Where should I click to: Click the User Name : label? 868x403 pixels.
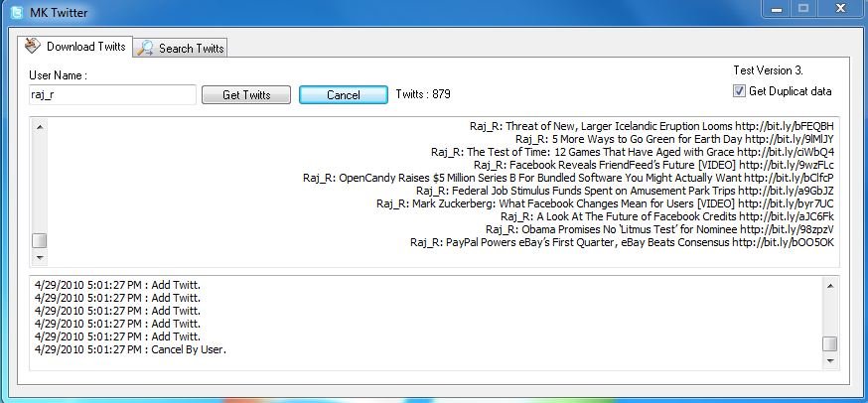point(59,75)
